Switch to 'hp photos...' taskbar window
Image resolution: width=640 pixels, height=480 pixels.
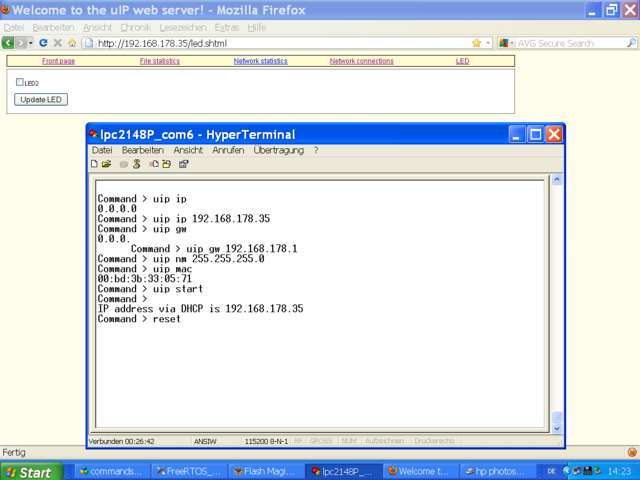point(497,471)
